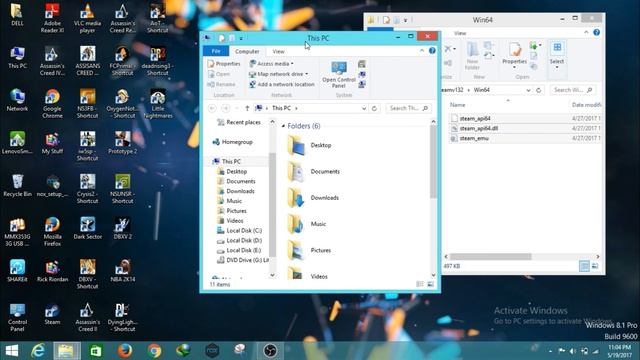Viewport: 640px width, 360px height.
Task: Open the Music folder in main pane
Action: pyautogui.click(x=307, y=224)
